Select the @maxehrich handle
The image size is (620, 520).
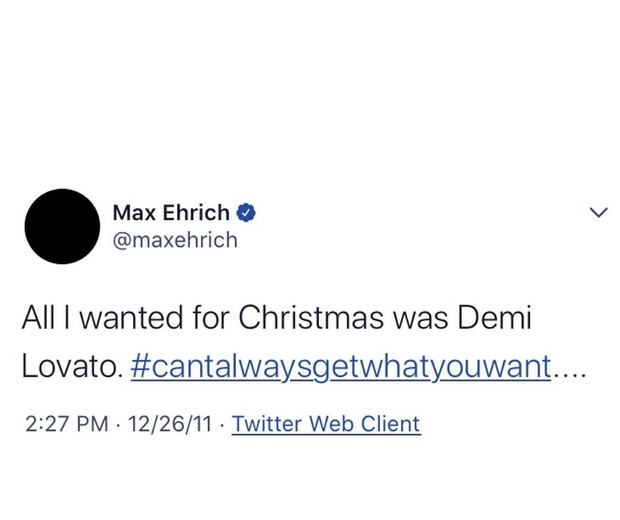[x=175, y=240]
